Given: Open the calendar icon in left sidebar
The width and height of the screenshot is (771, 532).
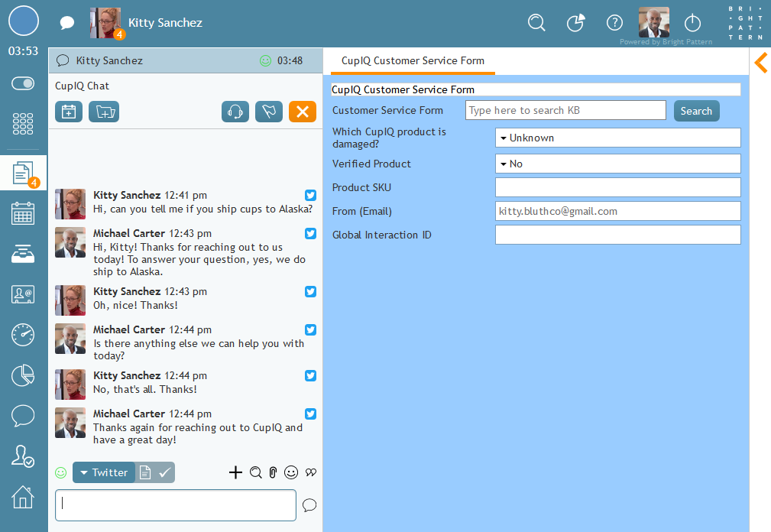Looking at the screenshot, I should tap(23, 213).
